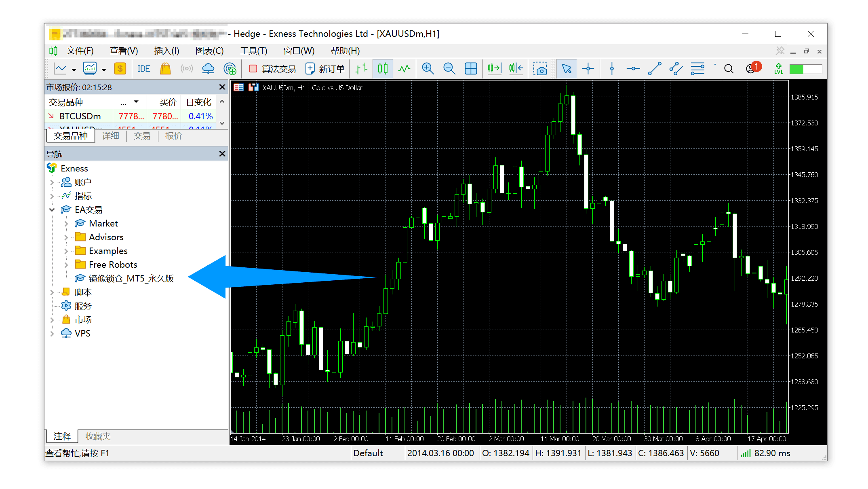Draw a horizontal line
This screenshot has width=868, height=489.
[x=633, y=69]
